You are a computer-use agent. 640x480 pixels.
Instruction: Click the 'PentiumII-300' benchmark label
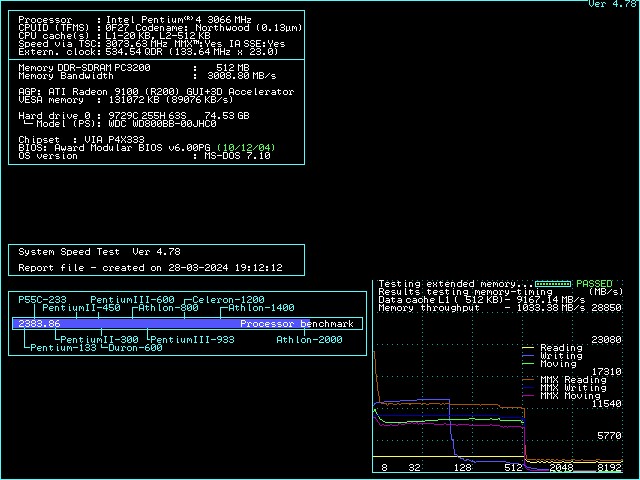pyautogui.click(x=99, y=340)
